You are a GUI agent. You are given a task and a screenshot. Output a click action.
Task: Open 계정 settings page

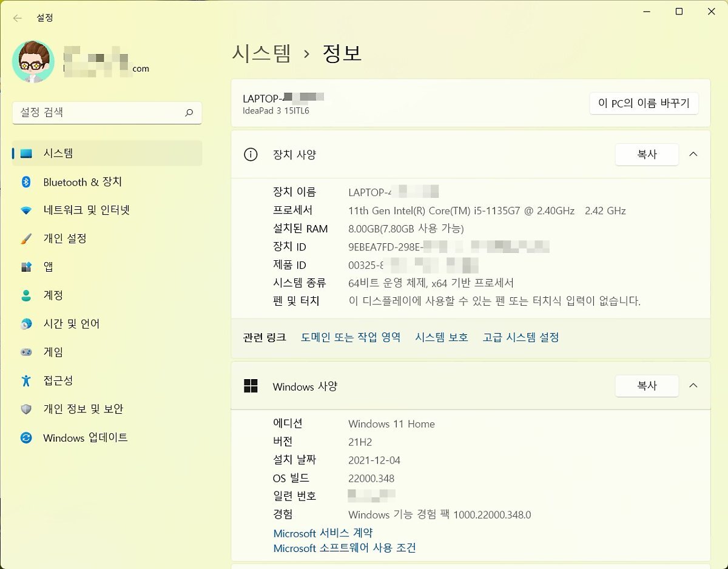point(107,295)
